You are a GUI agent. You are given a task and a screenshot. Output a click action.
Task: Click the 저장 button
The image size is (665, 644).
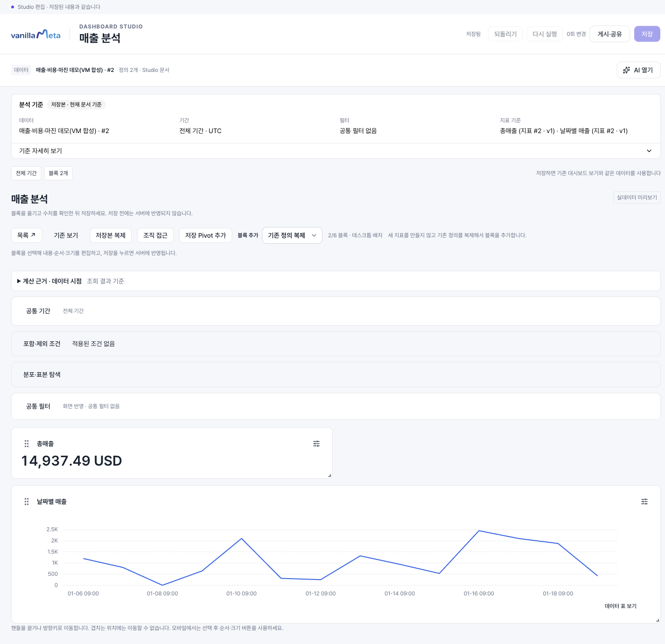coord(647,34)
